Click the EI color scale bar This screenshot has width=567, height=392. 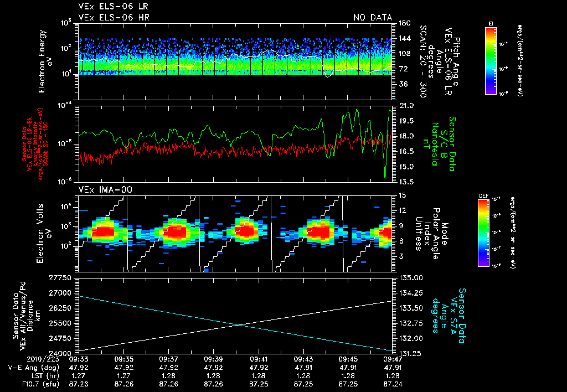491,61
